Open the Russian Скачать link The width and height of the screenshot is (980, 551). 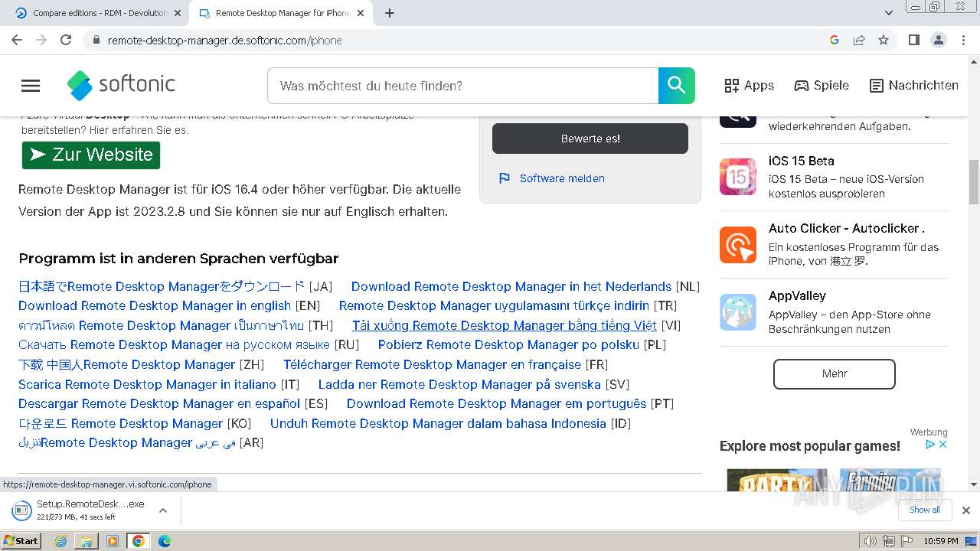coord(174,344)
